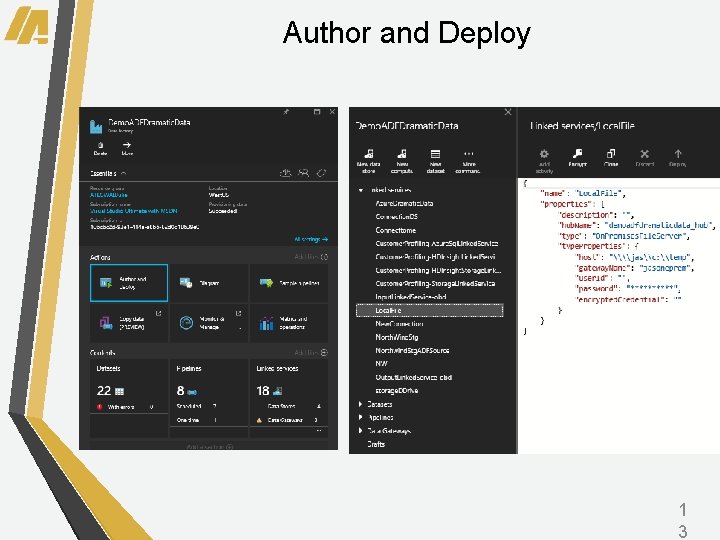The width and height of the screenshot is (720, 540).
Task: Open the Sample pipelines tile
Action: tap(289, 283)
